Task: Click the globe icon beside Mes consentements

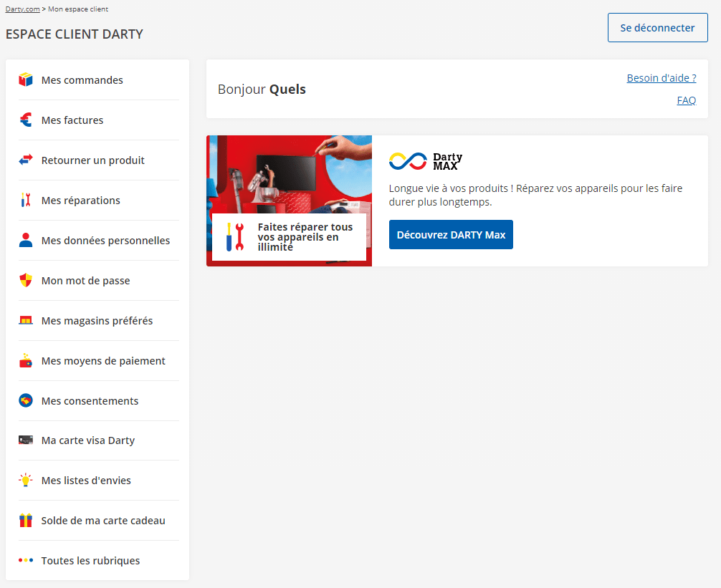Action: (x=26, y=400)
